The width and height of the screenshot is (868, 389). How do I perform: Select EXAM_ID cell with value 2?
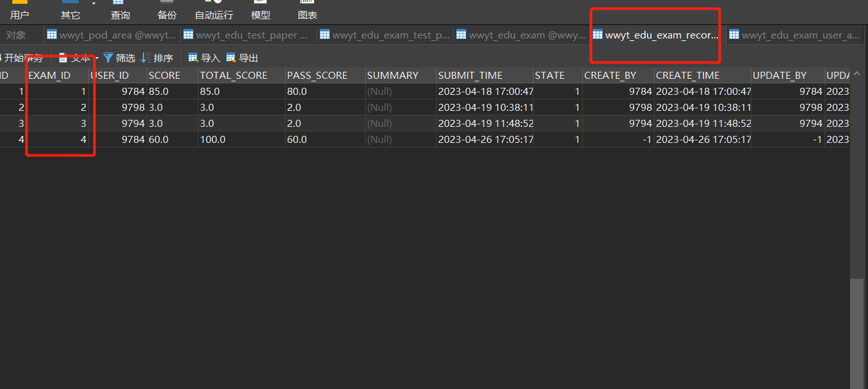click(58, 107)
